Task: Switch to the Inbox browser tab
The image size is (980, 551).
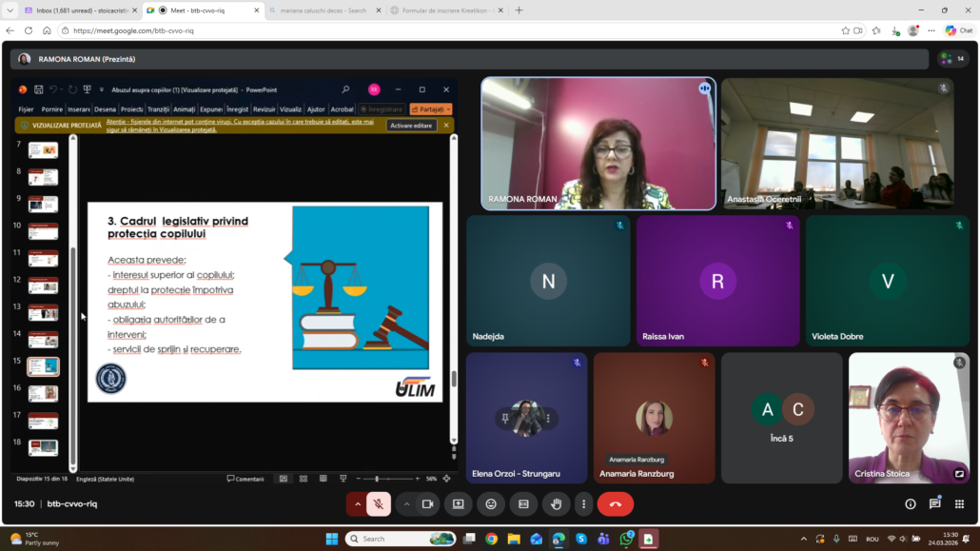Action: point(81,10)
